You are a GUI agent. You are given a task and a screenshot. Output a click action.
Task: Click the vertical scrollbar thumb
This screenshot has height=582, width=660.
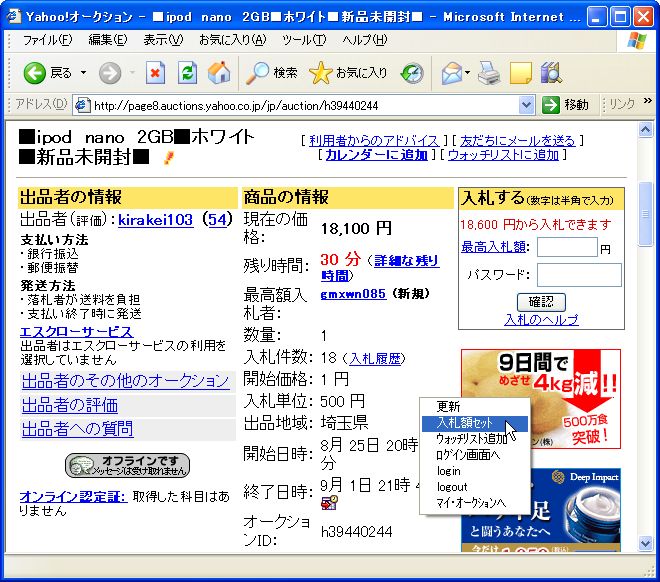pyautogui.click(x=645, y=214)
